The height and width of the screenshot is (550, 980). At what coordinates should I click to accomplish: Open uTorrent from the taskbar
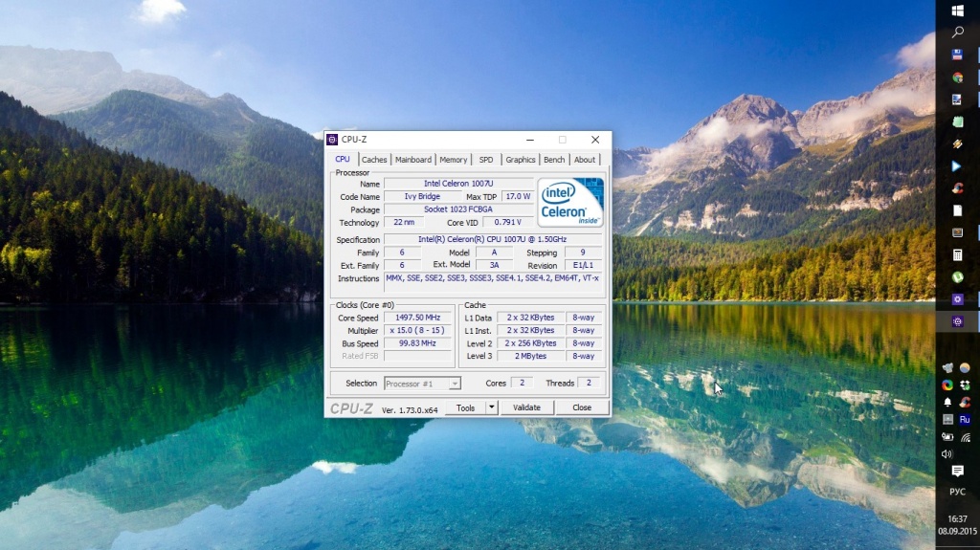coord(957,276)
